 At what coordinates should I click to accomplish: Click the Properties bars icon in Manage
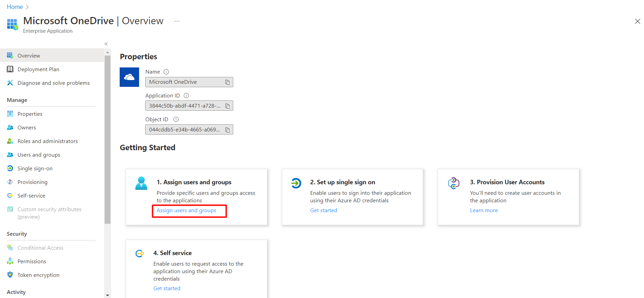pyautogui.click(x=10, y=114)
